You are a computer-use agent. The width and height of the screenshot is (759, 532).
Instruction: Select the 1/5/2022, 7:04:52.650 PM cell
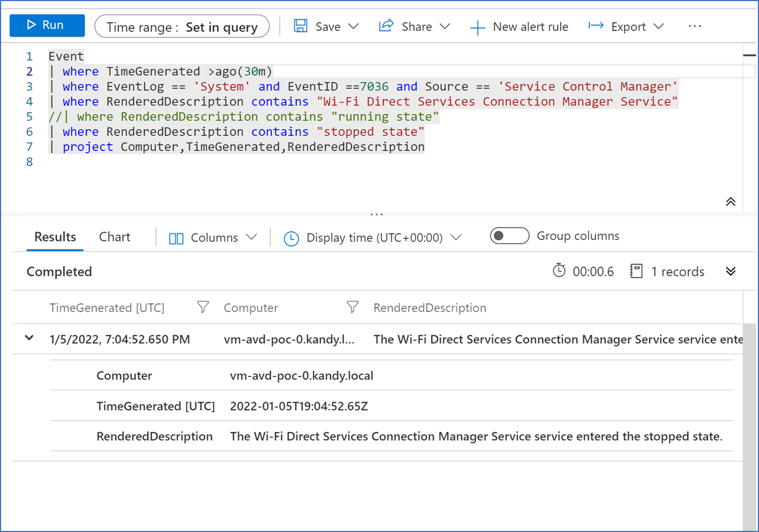(120, 339)
